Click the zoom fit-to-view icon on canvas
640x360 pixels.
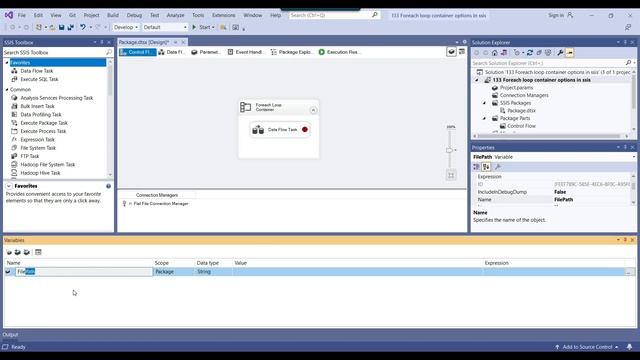pos(451,176)
